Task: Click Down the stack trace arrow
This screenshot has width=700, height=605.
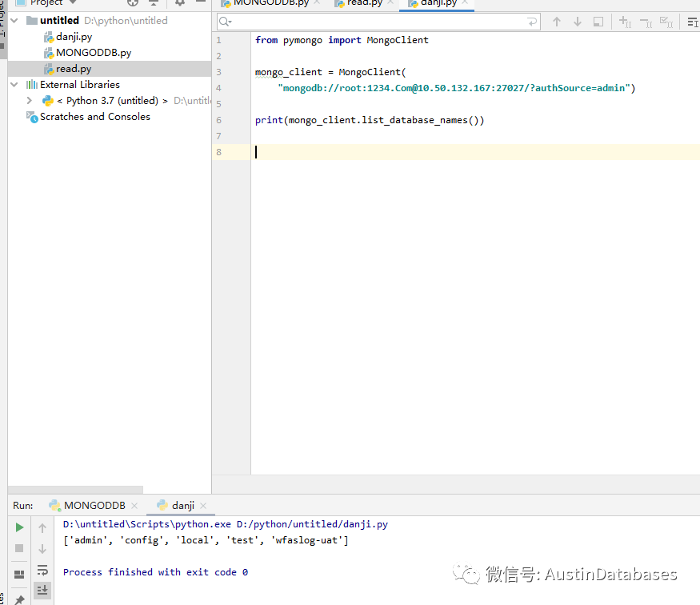Action: [x=42, y=548]
